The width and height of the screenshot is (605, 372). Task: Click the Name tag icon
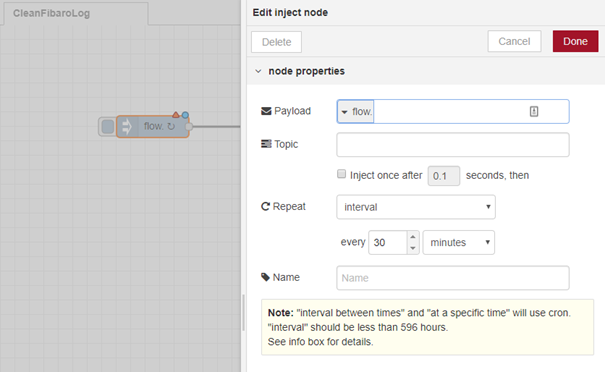(265, 277)
